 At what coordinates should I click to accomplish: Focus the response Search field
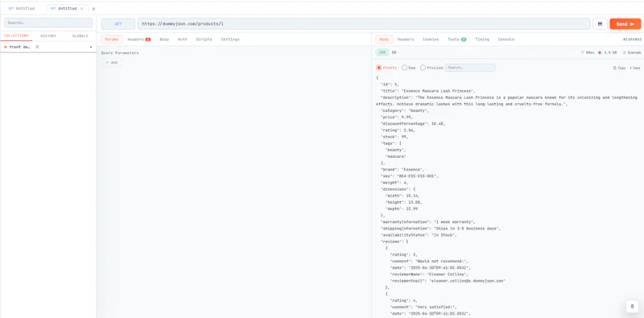coord(470,68)
